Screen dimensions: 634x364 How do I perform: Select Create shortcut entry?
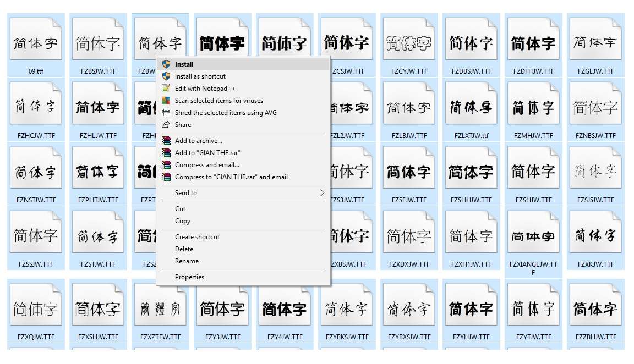(x=243, y=237)
